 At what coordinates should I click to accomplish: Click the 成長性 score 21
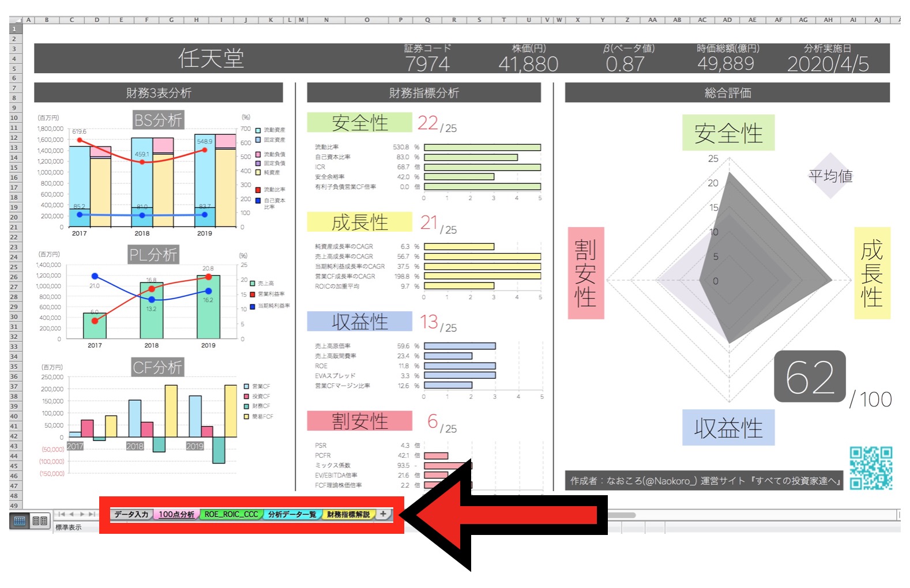428,222
